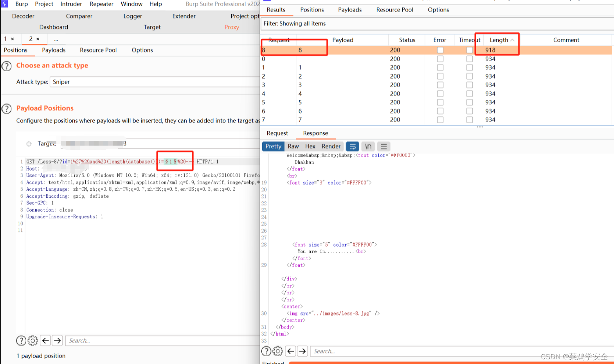Viewport: 614px width, 364px height.
Task: Tick Timeout checkbox for request 8 row
Action: click(x=470, y=50)
